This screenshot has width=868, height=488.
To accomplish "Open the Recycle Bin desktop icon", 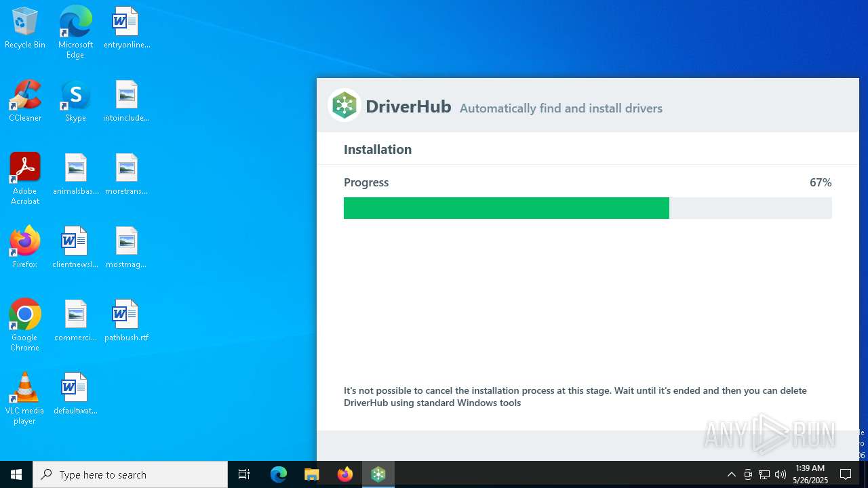I will pos(25,28).
